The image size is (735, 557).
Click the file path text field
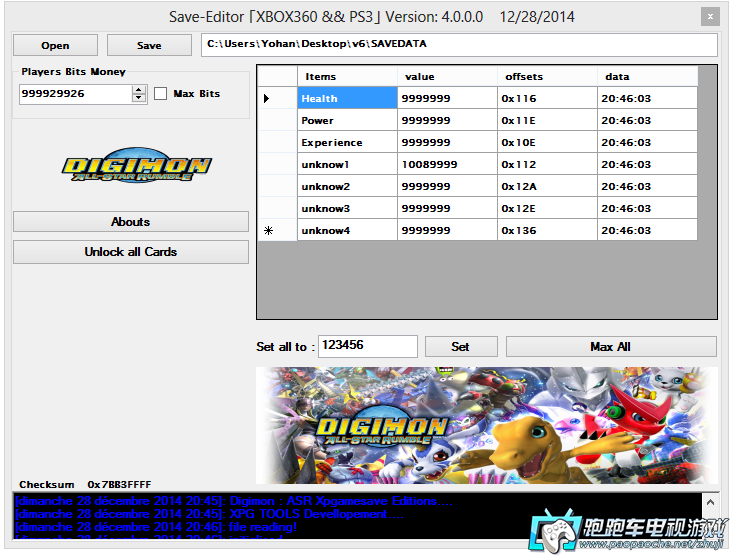tap(459, 45)
